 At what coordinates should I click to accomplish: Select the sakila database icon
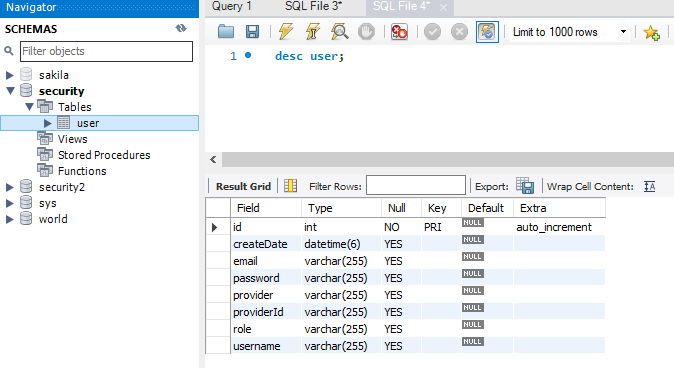[x=26, y=74]
